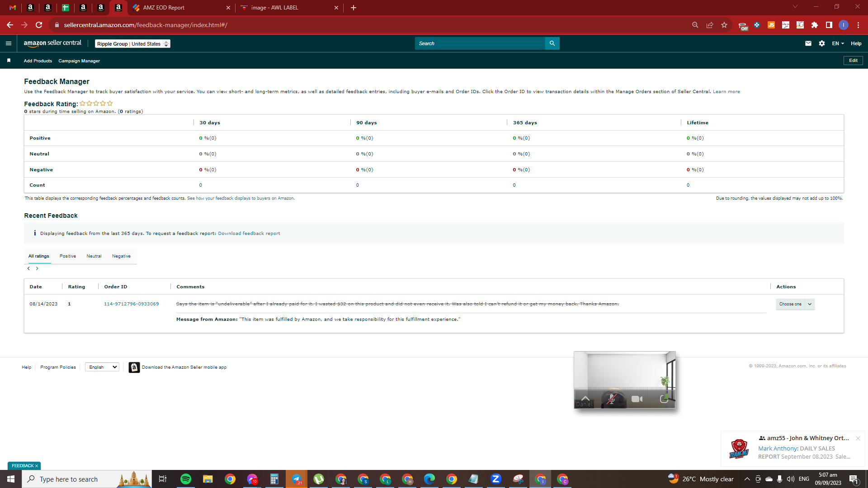This screenshot has height=488, width=868.
Task: Go back with the browser back arrow
Action: click(x=10, y=25)
